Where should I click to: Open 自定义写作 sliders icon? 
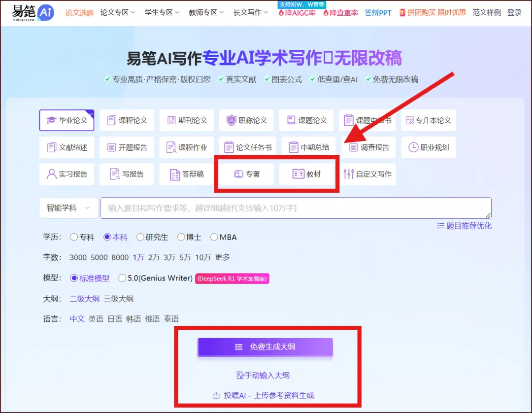348,174
